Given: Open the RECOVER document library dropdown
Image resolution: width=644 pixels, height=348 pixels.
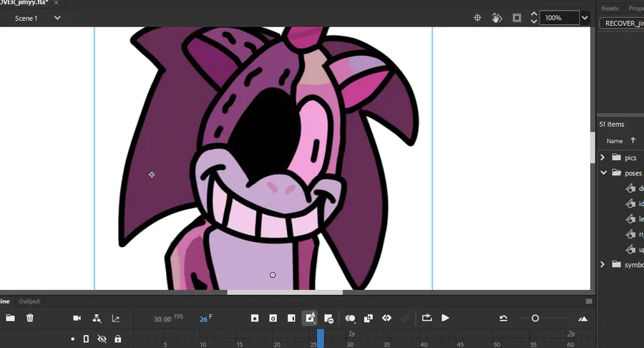Looking at the screenshot, I should point(622,24).
